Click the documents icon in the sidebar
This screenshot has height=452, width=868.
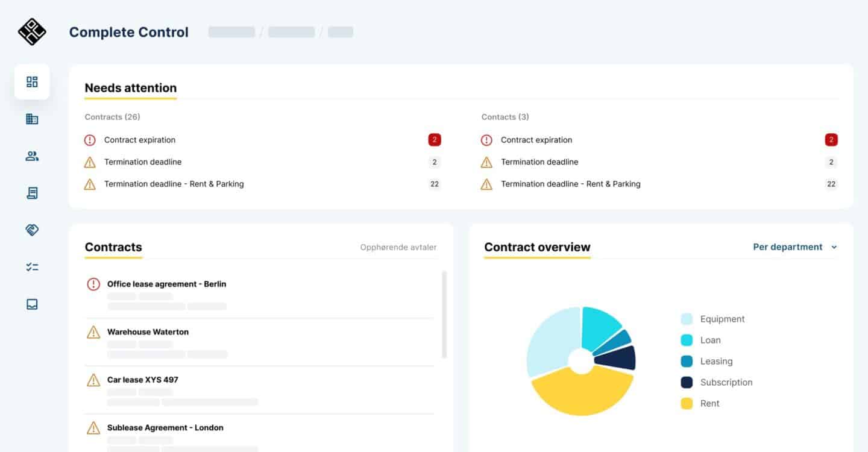point(32,193)
